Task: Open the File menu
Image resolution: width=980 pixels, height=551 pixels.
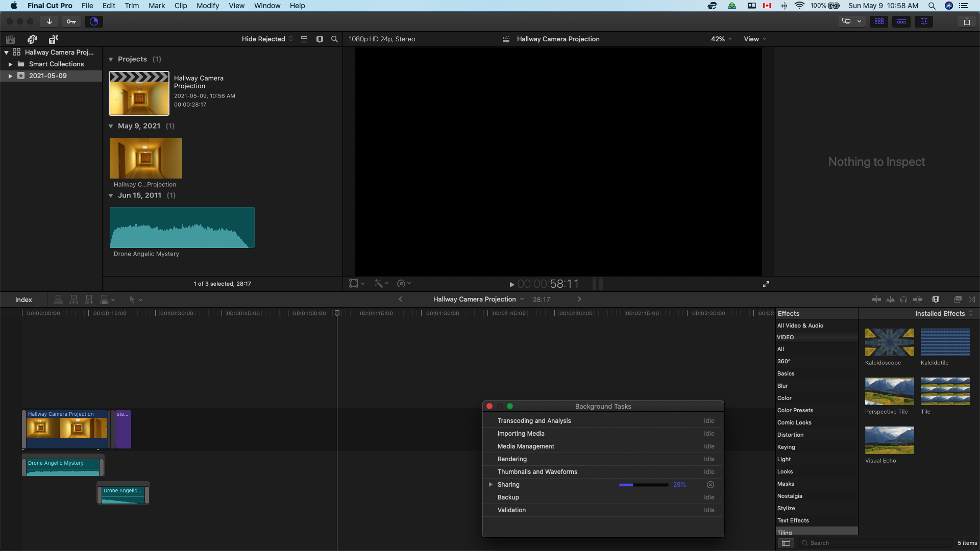Action: tap(87, 6)
